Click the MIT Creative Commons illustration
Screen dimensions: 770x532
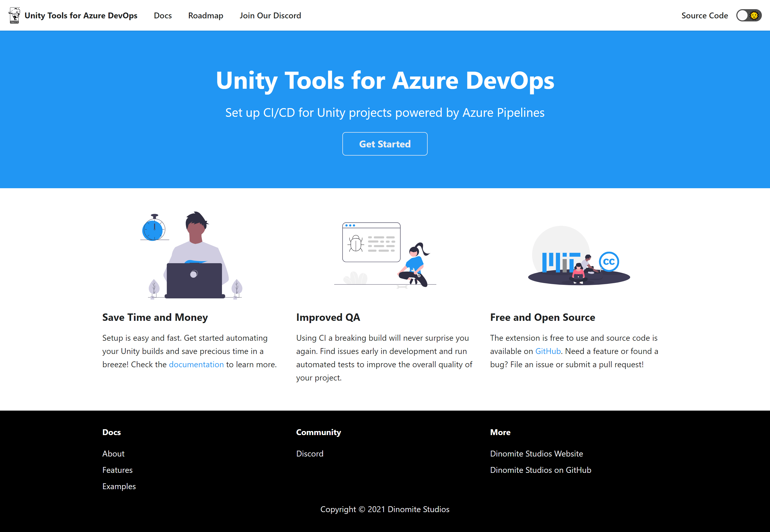pyautogui.click(x=579, y=255)
